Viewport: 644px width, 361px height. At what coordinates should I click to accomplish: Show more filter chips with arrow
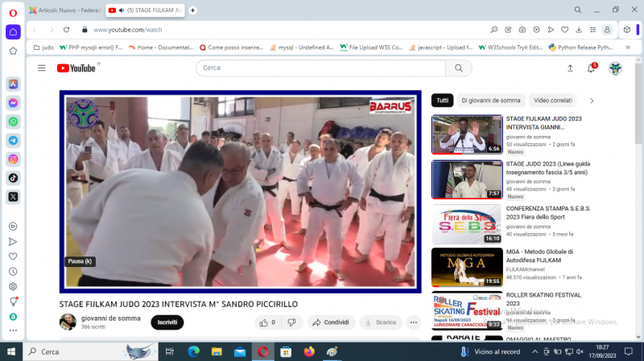(x=592, y=101)
